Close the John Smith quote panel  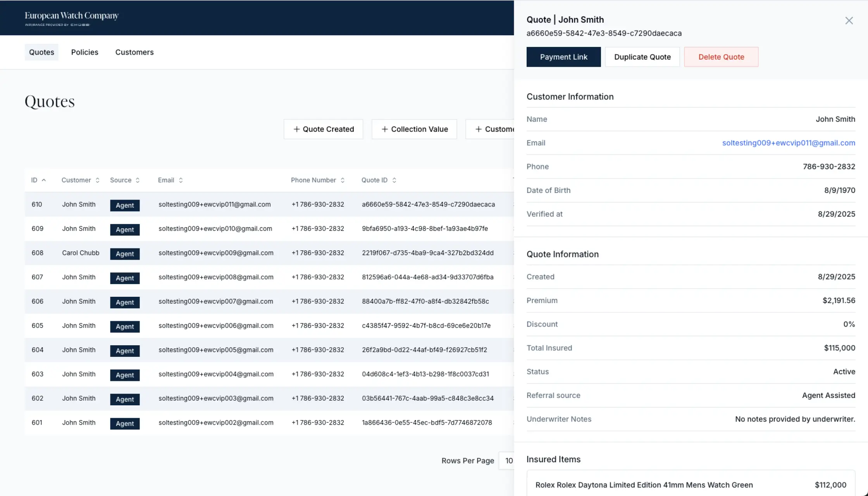[849, 21]
